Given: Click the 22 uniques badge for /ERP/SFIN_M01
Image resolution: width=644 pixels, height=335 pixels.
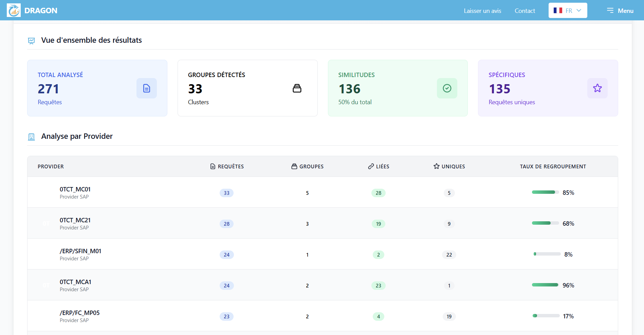Looking at the screenshot, I should coord(449,255).
